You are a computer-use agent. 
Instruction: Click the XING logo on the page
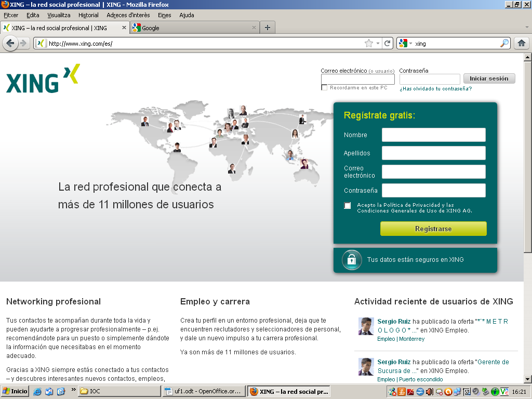[43, 79]
